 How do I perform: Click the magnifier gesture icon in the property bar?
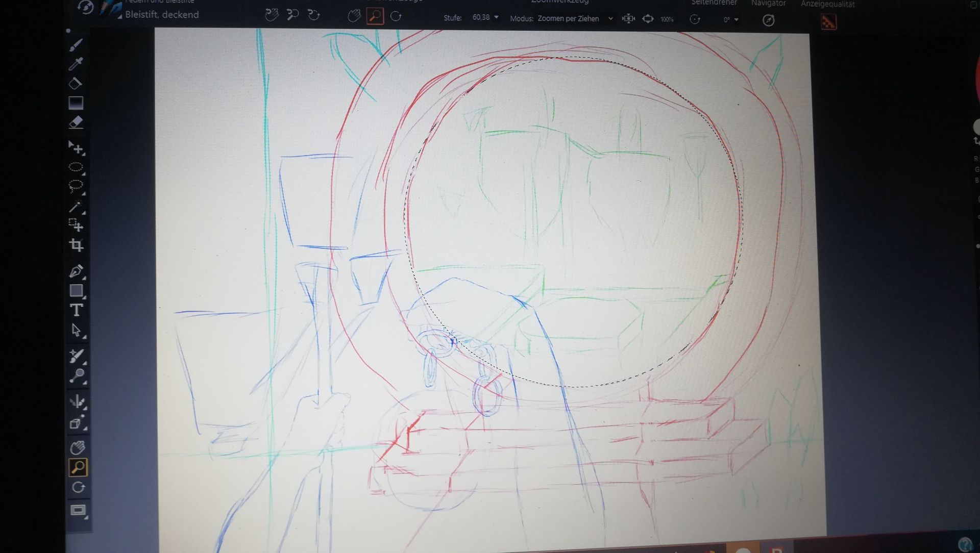pyautogui.click(x=292, y=15)
